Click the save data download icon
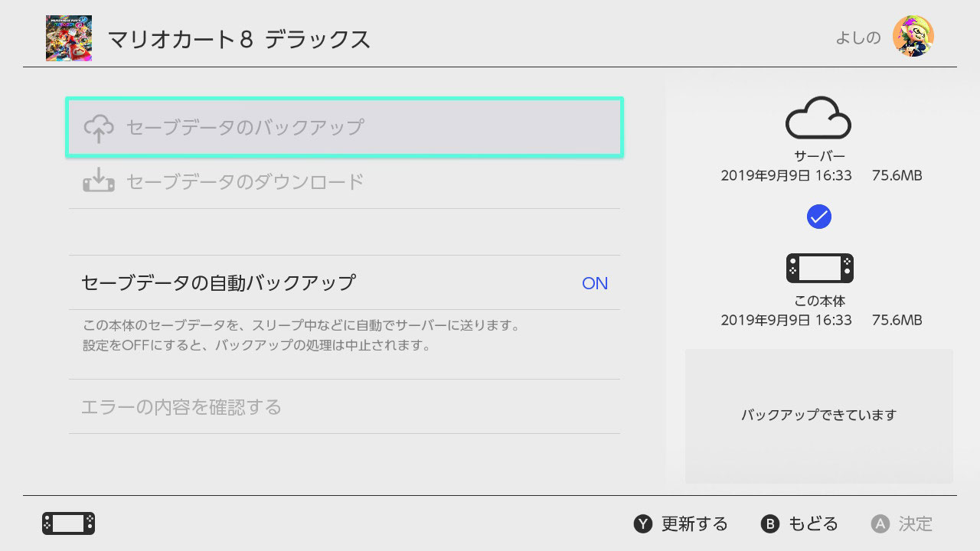 click(x=99, y=182)
